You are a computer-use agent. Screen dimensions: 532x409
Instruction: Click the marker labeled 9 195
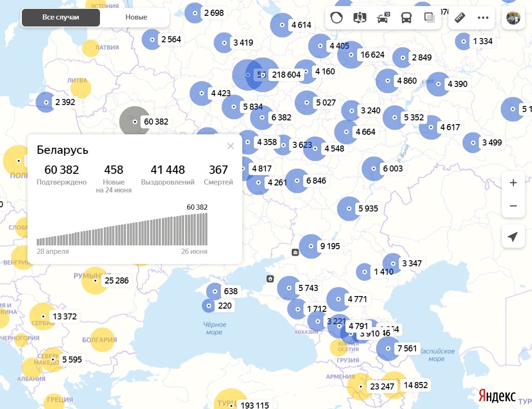(311, 246)
